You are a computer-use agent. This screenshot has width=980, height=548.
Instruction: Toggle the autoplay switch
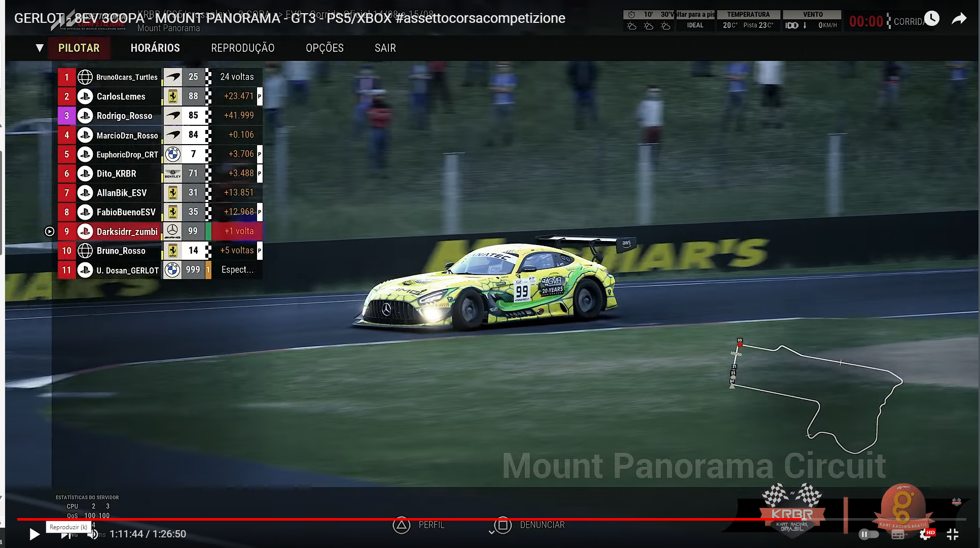pyautogui.click(x=868, y=534)
